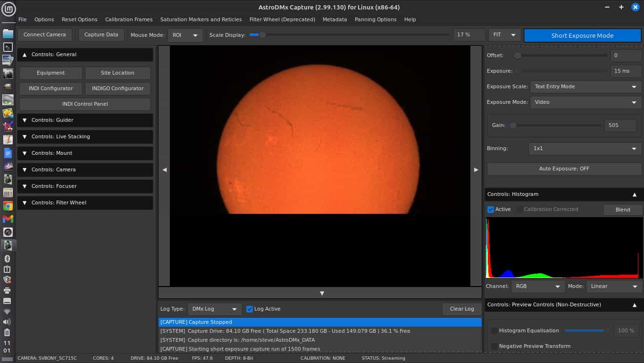
Task: Uncheck the histogram Active checkbox
Action: [x=491, y=210]
